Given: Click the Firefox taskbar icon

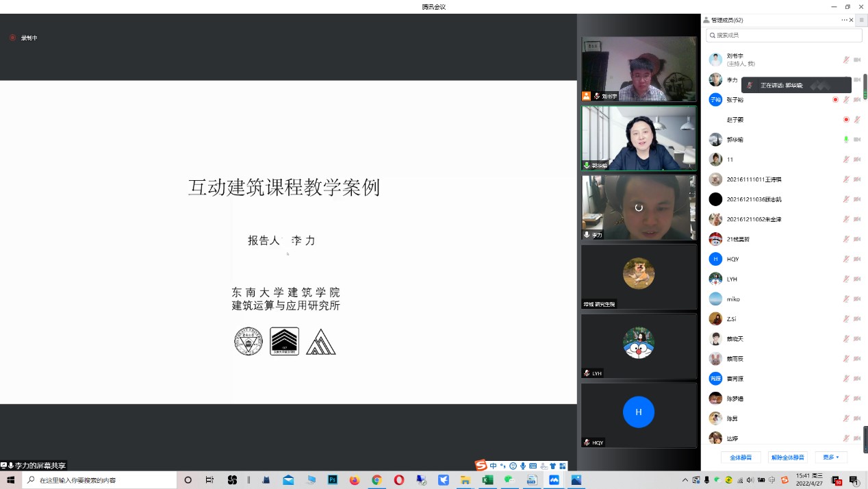Looking at the screenshot, I should (x=355, y=480).
